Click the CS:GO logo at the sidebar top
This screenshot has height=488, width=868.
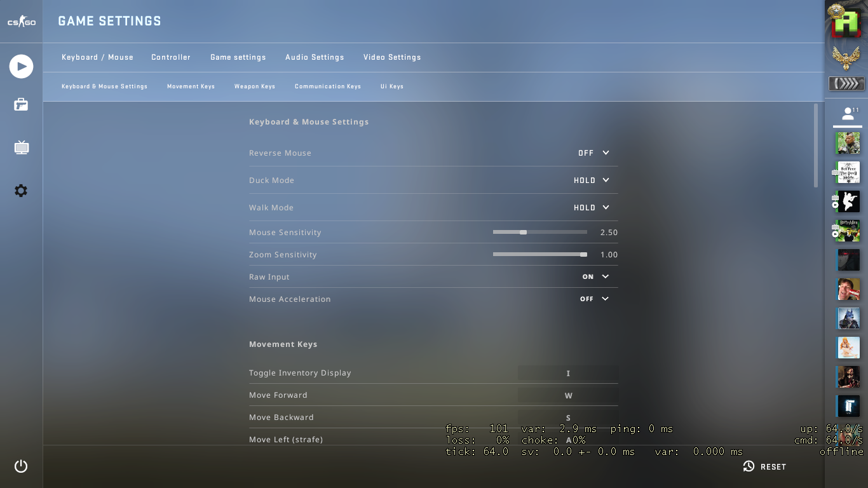point(21,22)
